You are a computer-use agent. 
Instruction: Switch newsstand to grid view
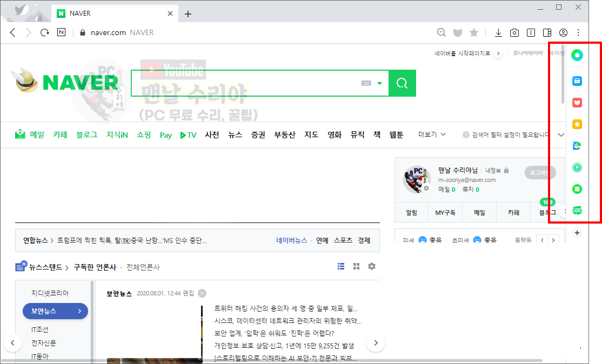(356, 266)
